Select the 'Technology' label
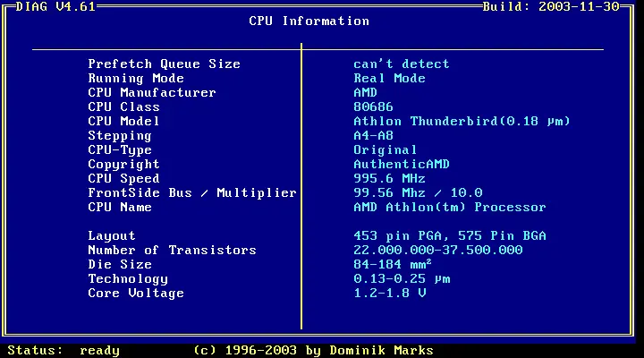Image resolution: width=644 pixels, height=358 pixels. coord(128,279)
